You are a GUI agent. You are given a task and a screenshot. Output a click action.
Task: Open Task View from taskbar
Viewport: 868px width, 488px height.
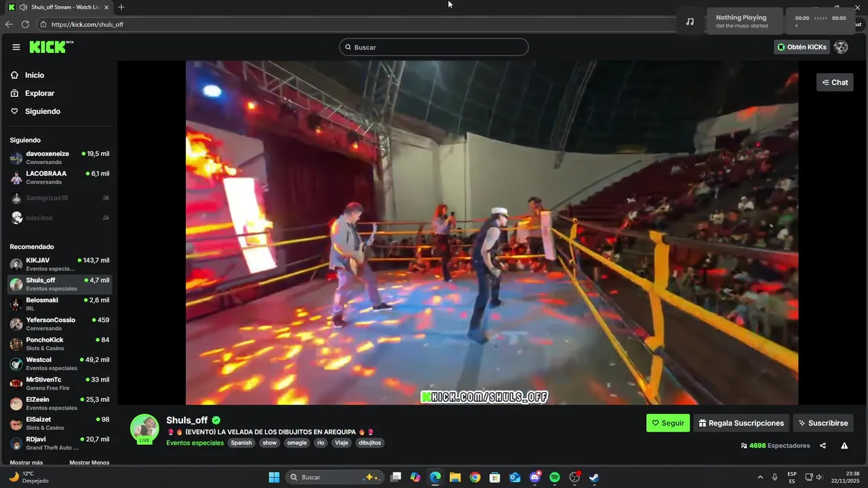pyautogui.click(x=396, y=477)
